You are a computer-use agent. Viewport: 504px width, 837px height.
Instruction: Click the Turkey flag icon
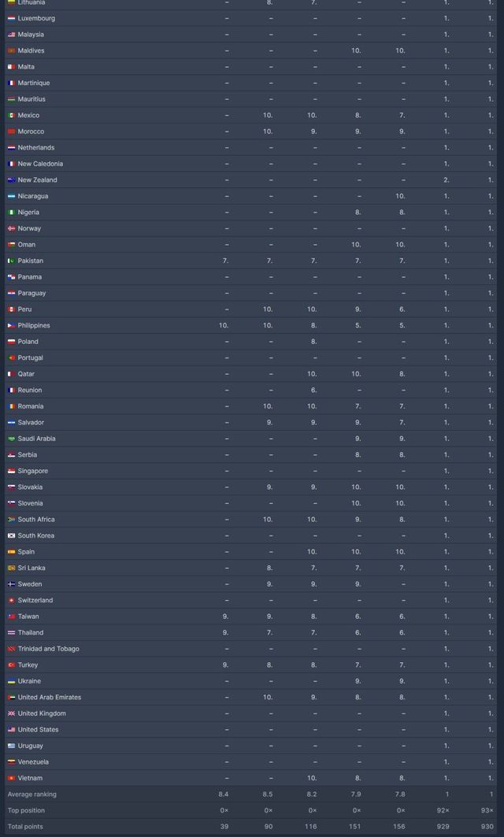click(11, 665)
